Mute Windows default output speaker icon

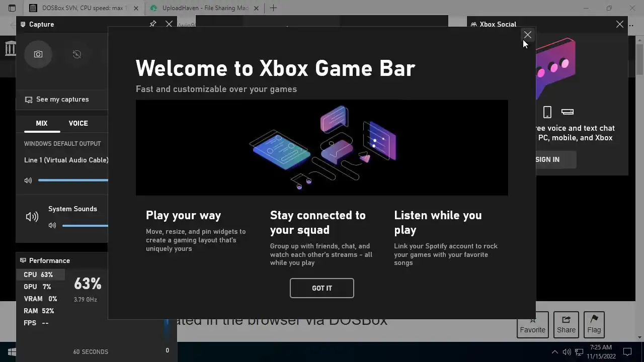pos(28,180)
